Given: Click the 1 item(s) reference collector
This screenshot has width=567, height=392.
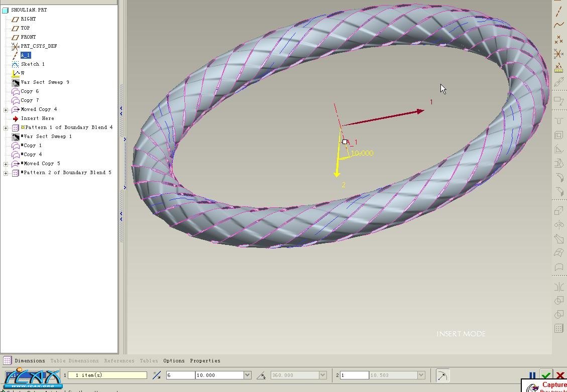Looking at the screenshot, I should (x=107, y=375).
